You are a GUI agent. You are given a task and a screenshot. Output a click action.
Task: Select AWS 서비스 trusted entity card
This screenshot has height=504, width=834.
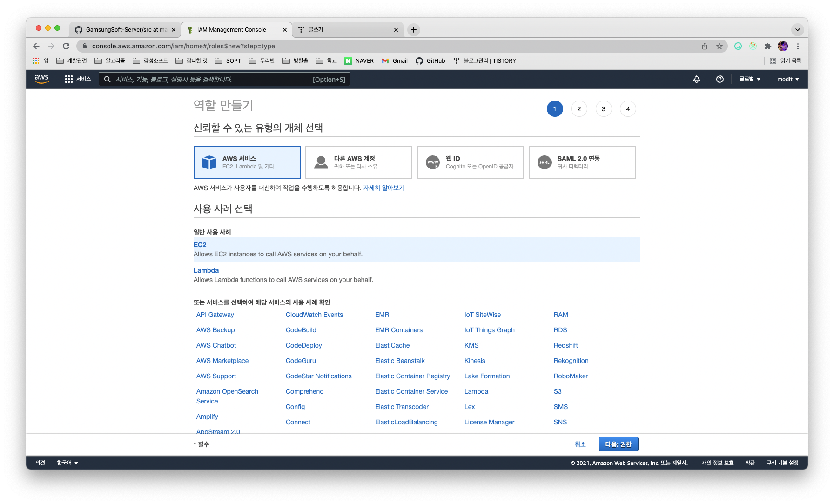coord(247,162)
